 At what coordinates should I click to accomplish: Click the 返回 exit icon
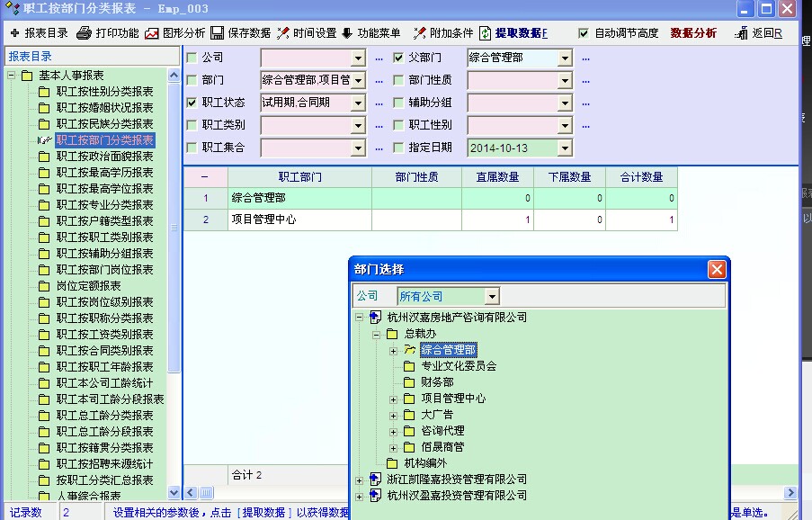pos(741,33)
